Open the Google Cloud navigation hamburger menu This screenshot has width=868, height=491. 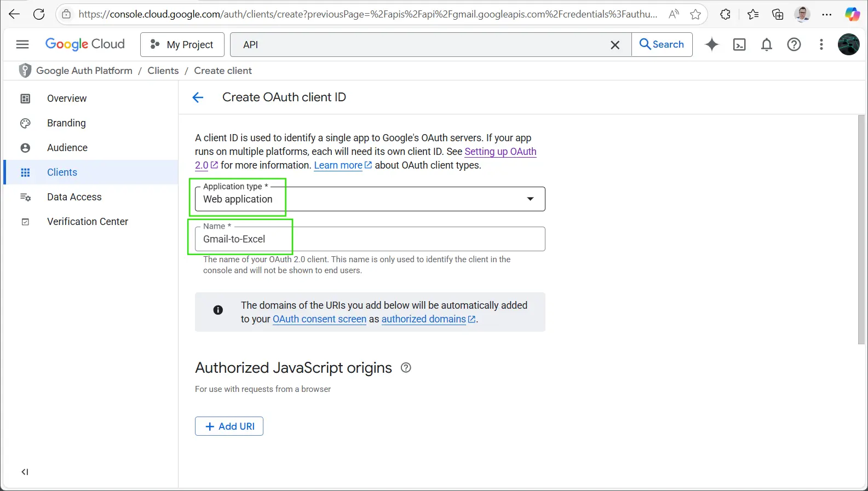click(x=22, y=44)
